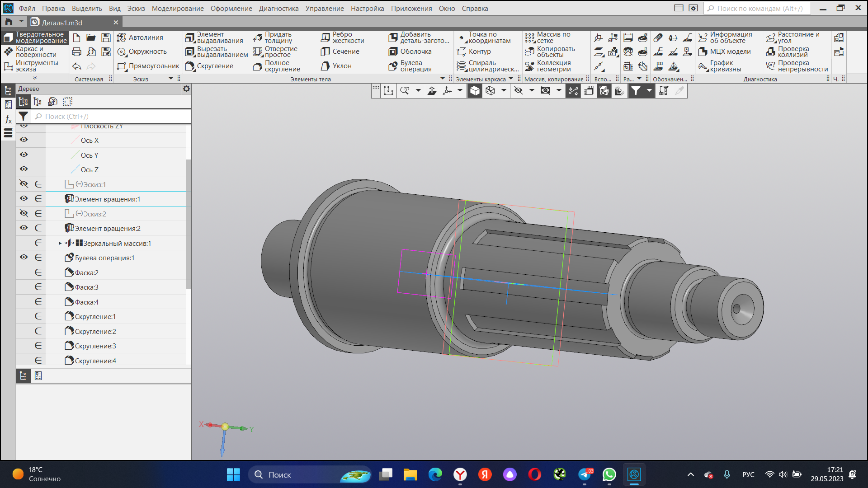
Task: Activate the Fillet tool (Скругление) in the ribbon
Action: tap(210, 66)
